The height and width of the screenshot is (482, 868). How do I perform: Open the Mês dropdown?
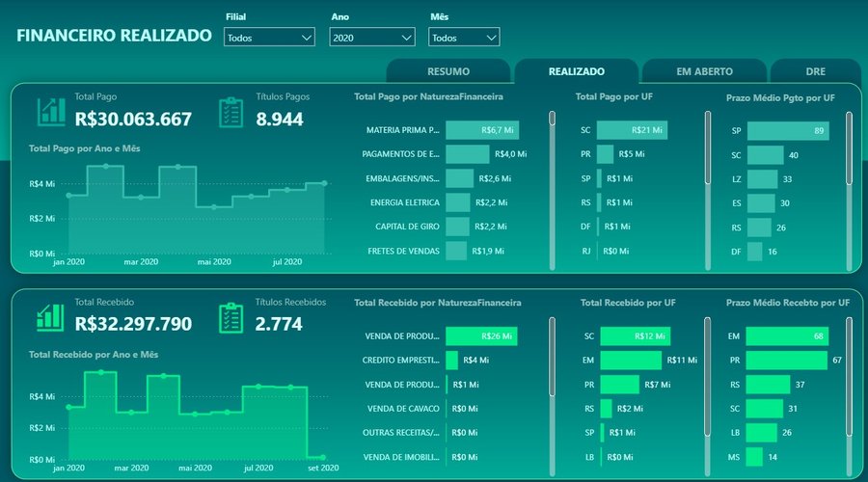tap(464, 37)
